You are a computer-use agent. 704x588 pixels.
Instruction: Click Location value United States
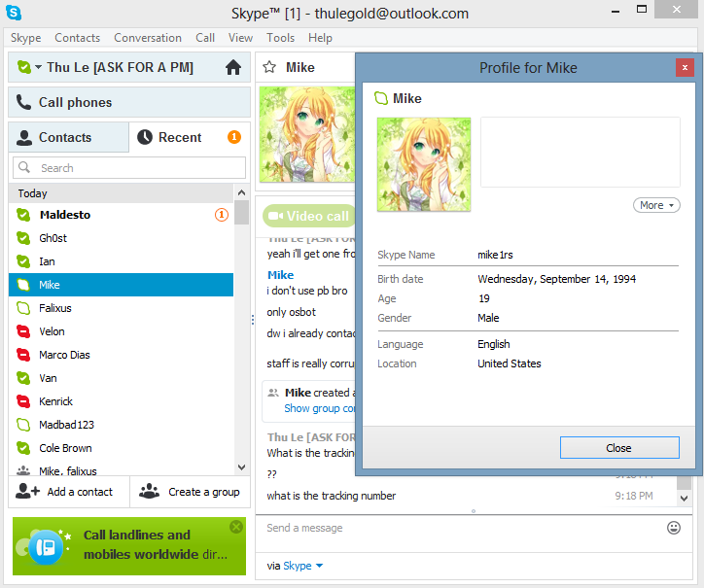point(510,363)
